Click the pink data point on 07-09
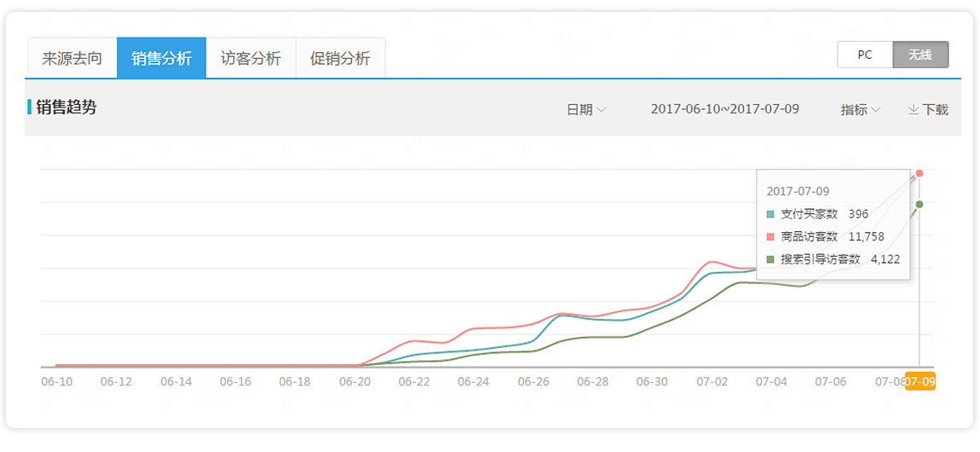The image size is (980, 452). pos(919,173)
